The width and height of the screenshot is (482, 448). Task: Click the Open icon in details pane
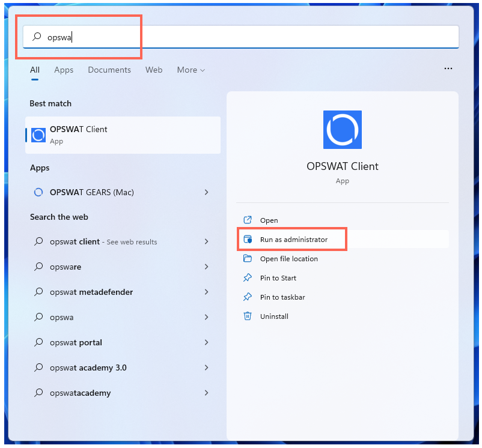point(248,220)
